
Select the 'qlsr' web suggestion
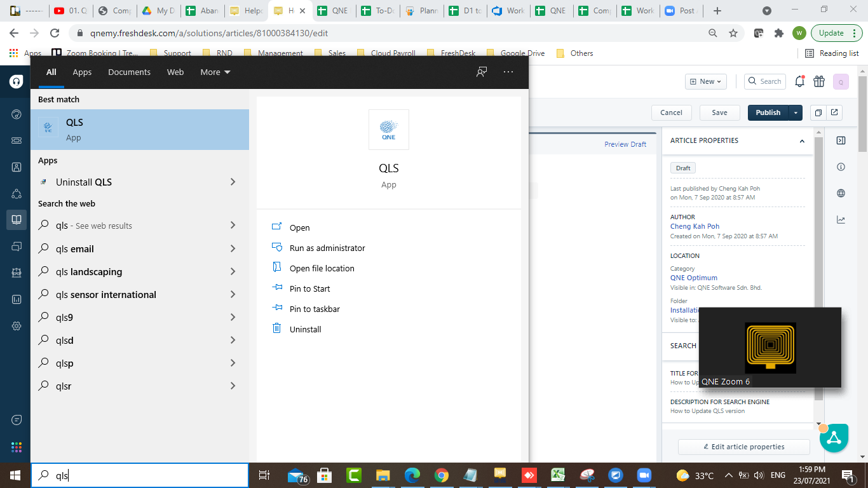coord(140,386)
